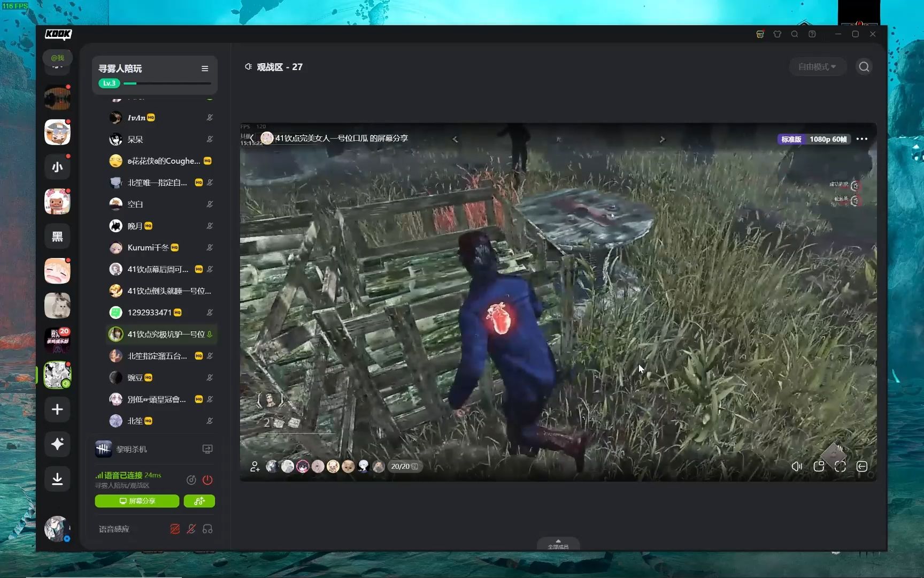This screenshot has width=924, height=578.
Task: Open the 标准版 1080p 60帧 quality selector
Action: pyautogui.click(x=814, y=139)
